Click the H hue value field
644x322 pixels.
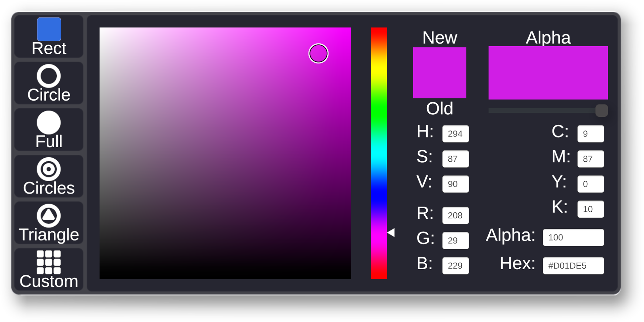[x=455, y=134]
